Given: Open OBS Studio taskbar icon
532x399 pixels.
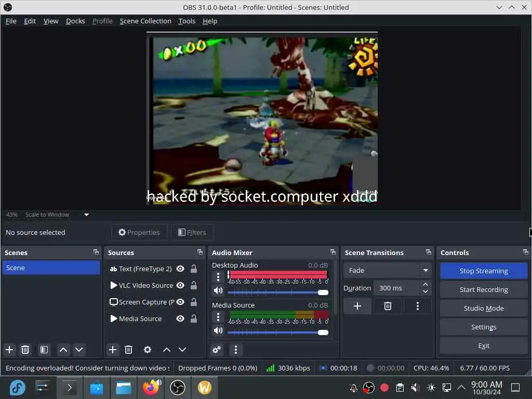Looking at the screenshot, I should click(178, 387).
